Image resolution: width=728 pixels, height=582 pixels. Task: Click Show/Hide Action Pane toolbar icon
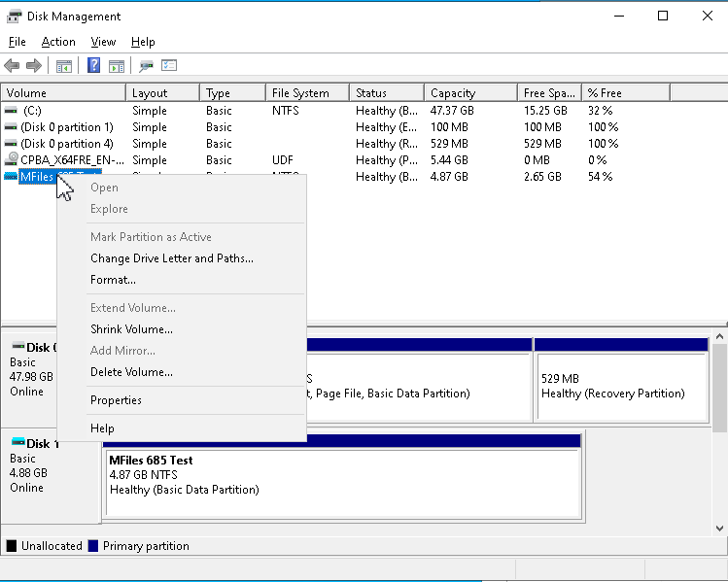pyautogui.click(x=117, y=66)
